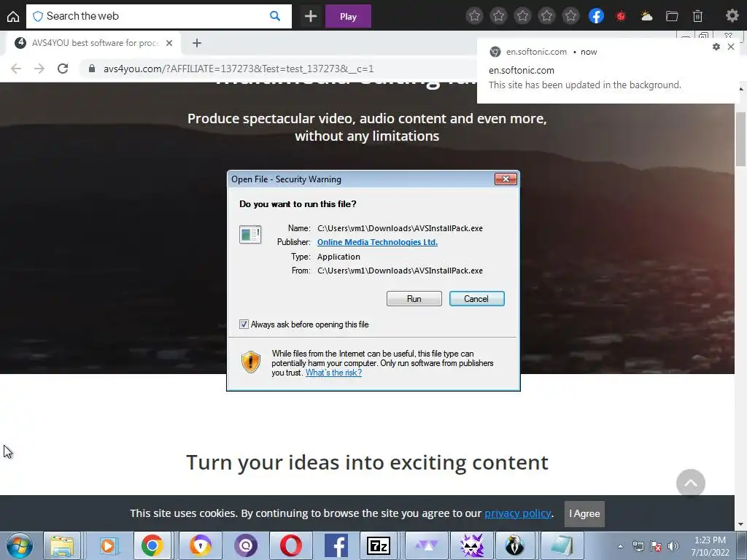Click the spiky purple cat app in the taskbar

pos(471,545)
